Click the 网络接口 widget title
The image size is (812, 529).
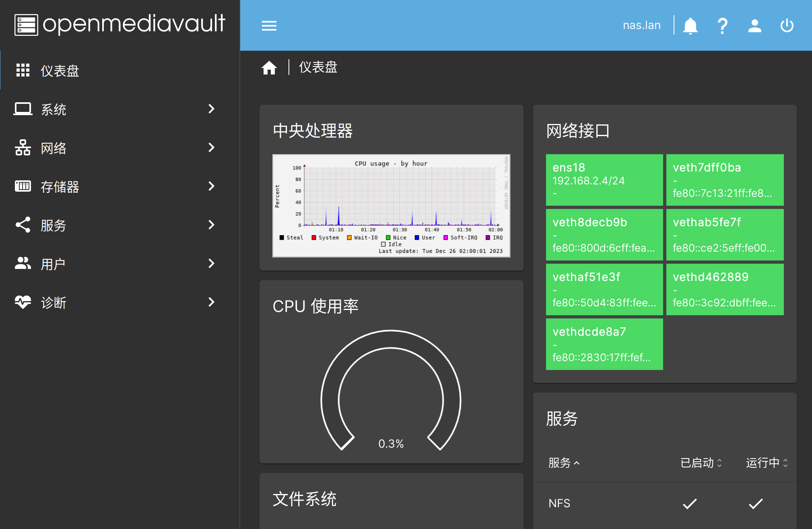point(578,131)
